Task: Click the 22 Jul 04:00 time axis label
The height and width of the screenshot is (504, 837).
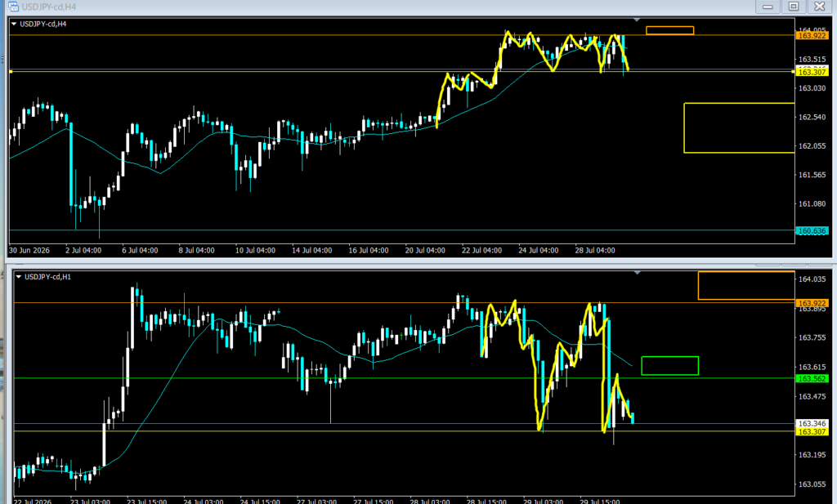Action: coord(481,250)
